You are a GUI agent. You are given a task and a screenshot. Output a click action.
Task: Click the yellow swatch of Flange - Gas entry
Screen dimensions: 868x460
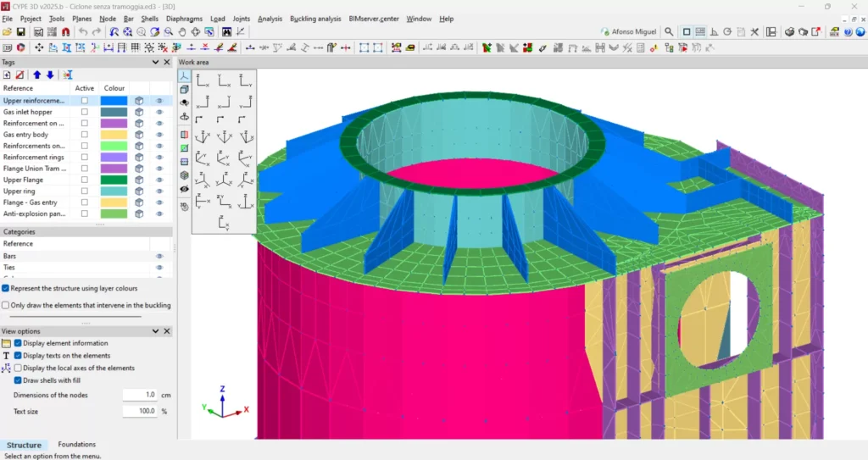pos(114,202)
